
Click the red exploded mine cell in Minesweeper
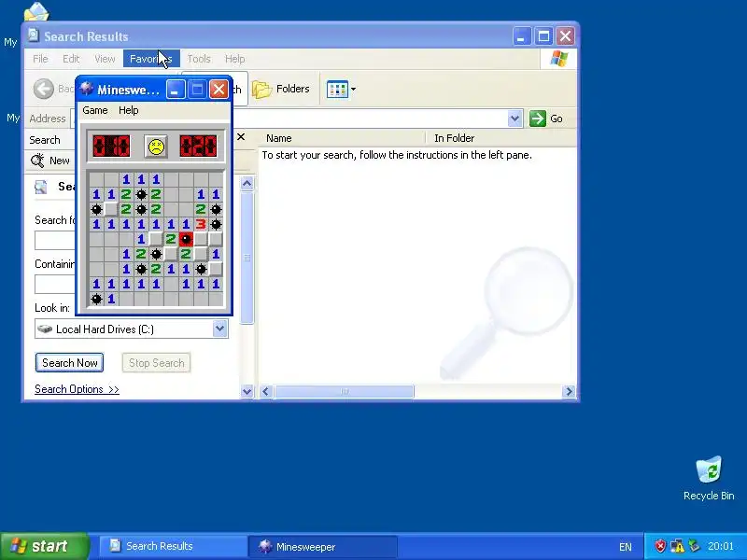tap(186, 239)
